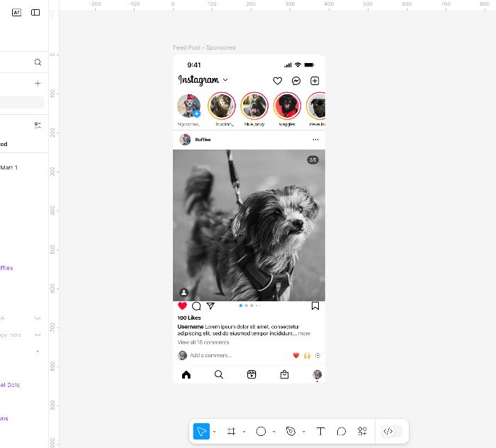
Task: Select the 'Feed Post - Sponsored' frame label
Action: pyautogui.click(x=204, y=47)
